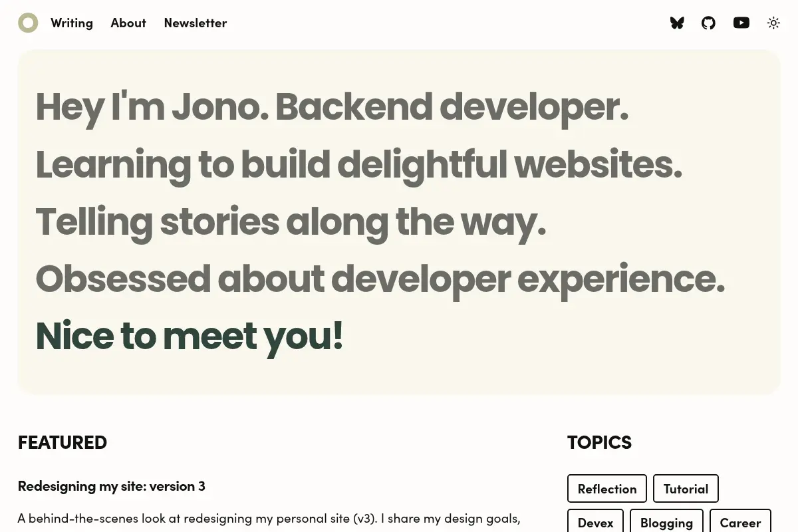Click the 'Nice to meet you!' heading
Viewport: 798px width, 532px height.
[190, 336]
